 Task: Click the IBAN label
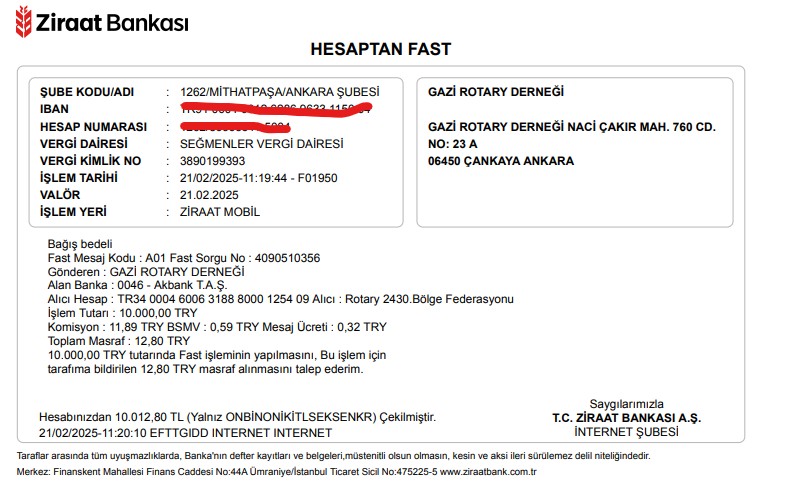(54, 109)
